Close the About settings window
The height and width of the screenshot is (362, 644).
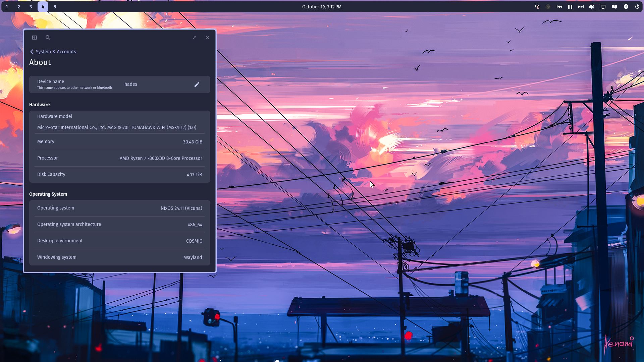[208, 38]
